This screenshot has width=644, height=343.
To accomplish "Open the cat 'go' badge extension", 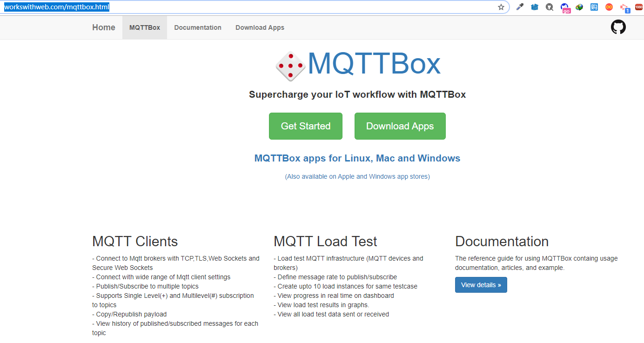I will 565,8.
